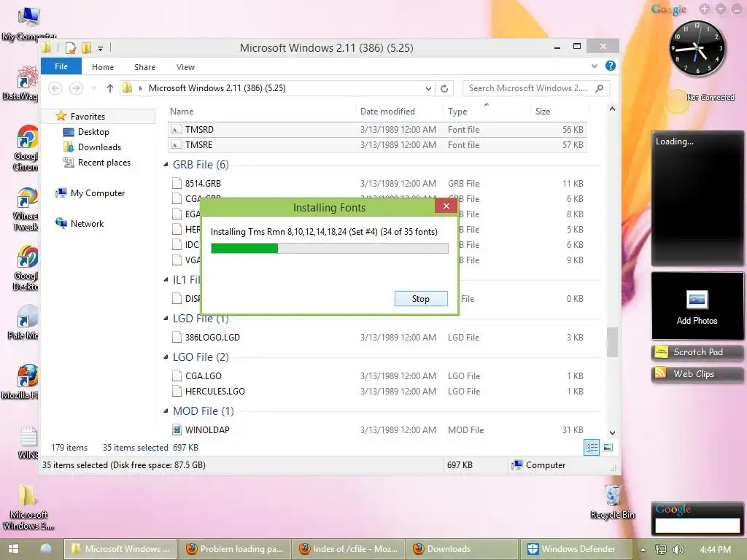Viewport: 747px width, 560px height.
Task: Collapse the IL1 File group
Action: tap(166, 280)
